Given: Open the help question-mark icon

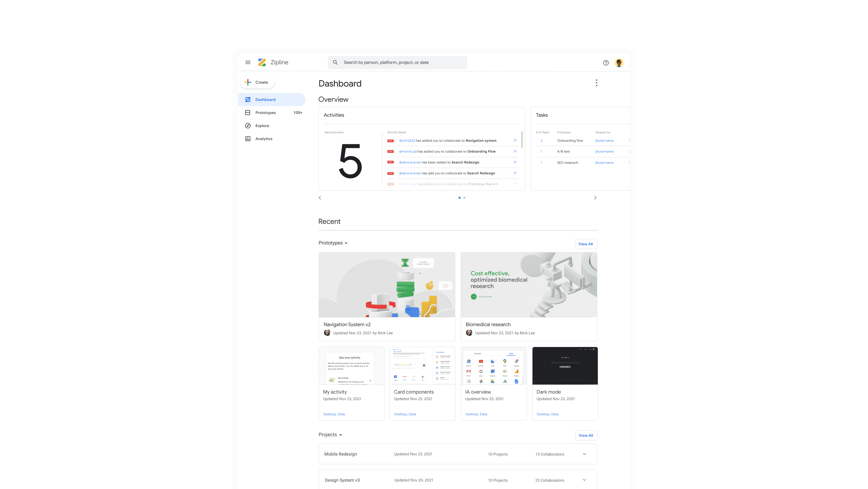Looking at the screenshot, I should pos(605,63).
